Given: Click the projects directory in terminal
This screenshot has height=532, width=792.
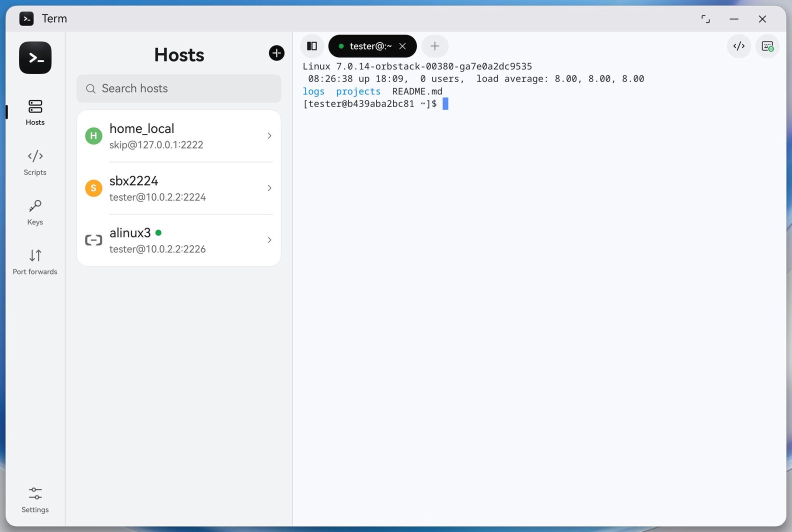Looking at the screenshot, I should coord(358,91).
